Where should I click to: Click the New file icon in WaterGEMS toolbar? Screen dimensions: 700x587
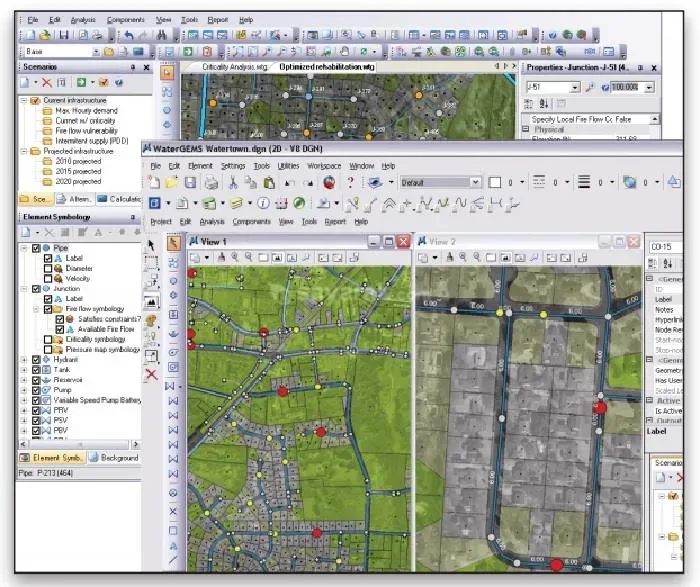coord(154,182)
